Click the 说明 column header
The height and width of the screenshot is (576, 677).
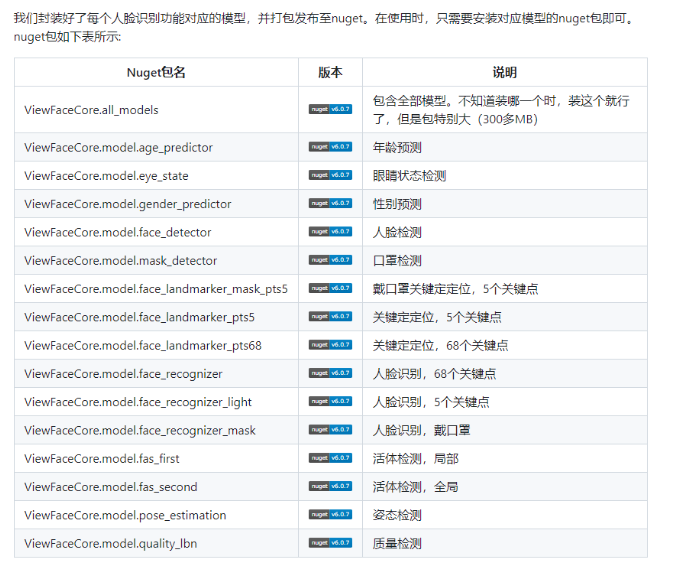[505, 72]
